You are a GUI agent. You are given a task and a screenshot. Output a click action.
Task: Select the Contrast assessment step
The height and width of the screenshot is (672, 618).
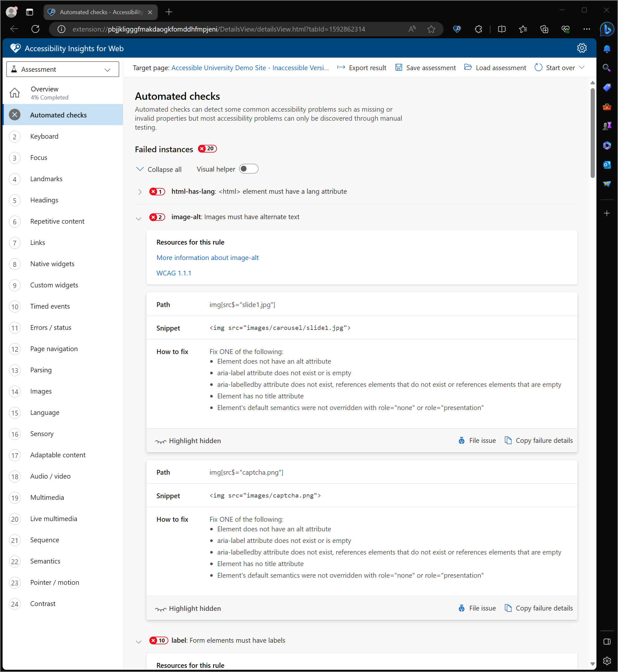(42, 603)
